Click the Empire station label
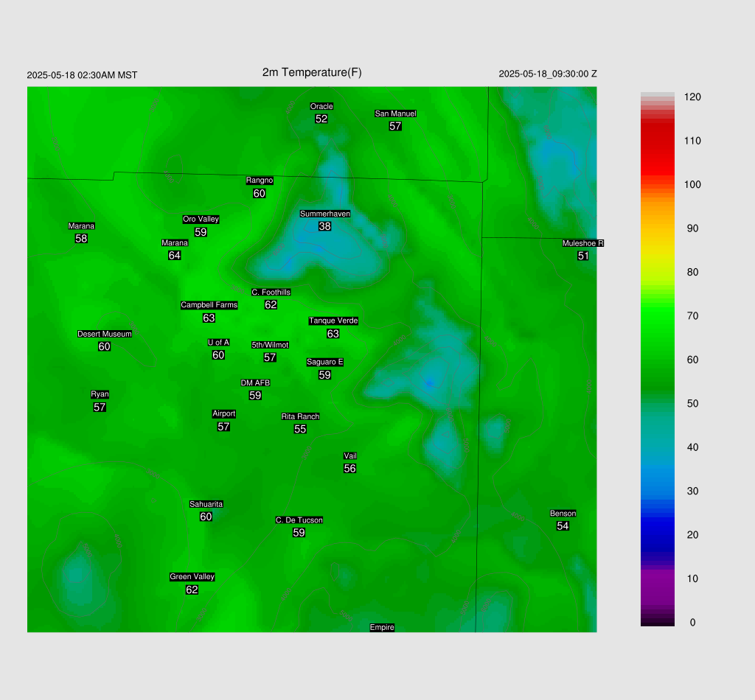The height and width of the screenshot is (700, 755). coord(382,627)
